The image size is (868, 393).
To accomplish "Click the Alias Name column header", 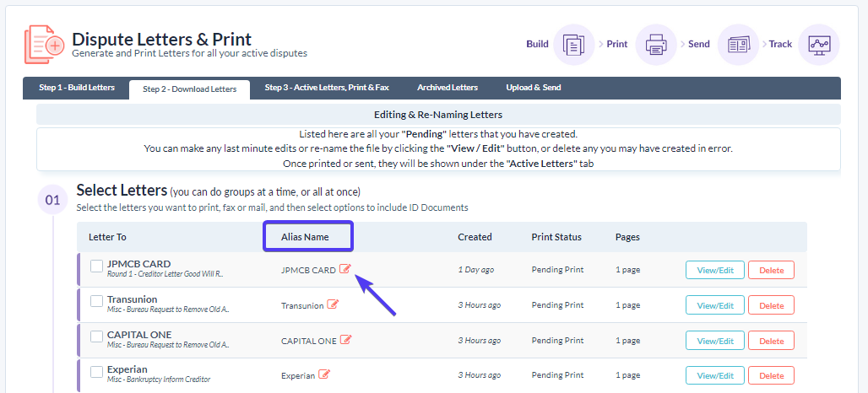I will (x=306, y=237).
